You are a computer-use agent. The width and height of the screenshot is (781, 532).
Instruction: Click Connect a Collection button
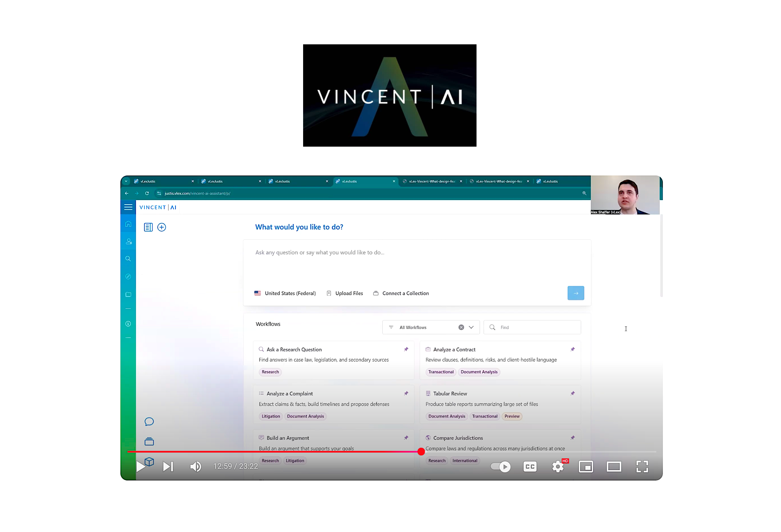[x=401, y=294]
